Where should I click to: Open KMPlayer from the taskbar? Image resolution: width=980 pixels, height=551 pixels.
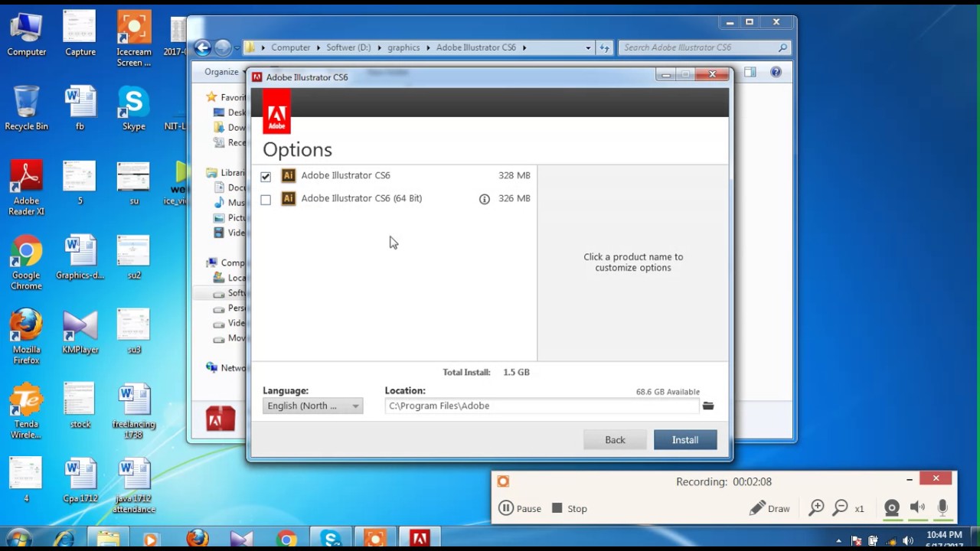point(241,540)
